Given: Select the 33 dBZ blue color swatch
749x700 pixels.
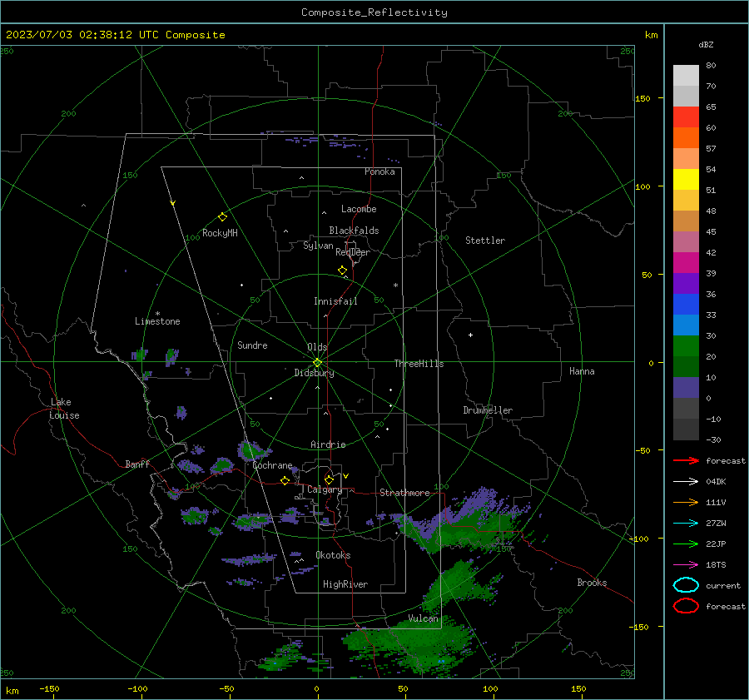Looking at the screenshot, I should tap(686, 325).
